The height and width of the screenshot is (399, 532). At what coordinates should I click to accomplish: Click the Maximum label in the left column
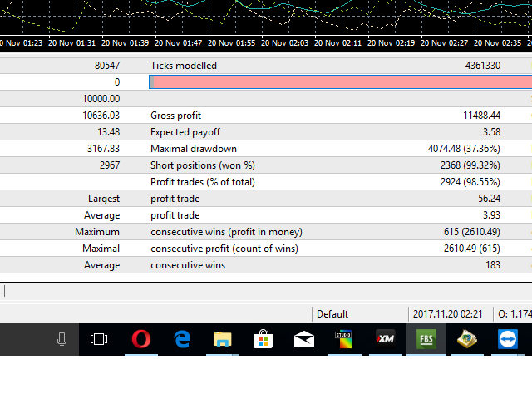click(97, 232)
